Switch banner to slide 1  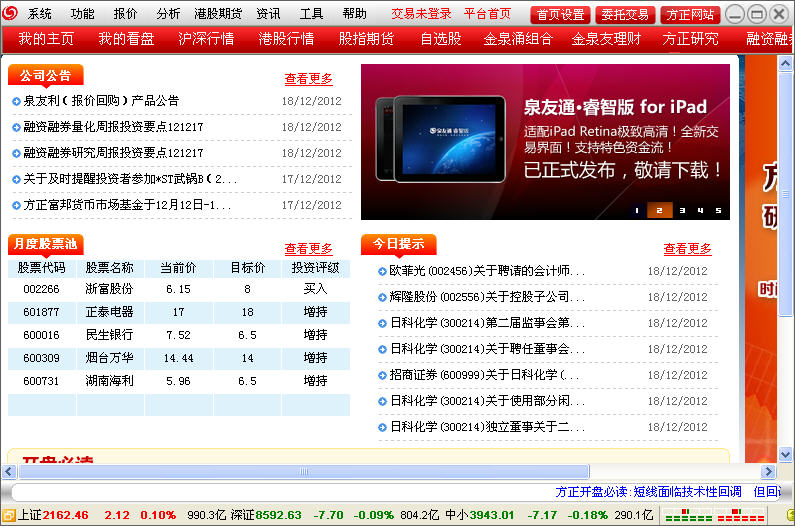pyautogui.click(x=637, y=210)
